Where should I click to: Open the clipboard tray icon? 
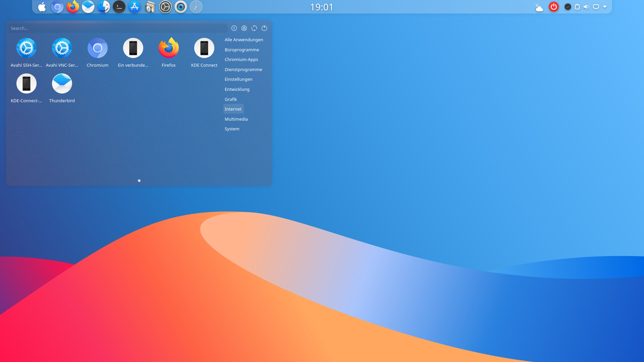[x=577, y=7]
